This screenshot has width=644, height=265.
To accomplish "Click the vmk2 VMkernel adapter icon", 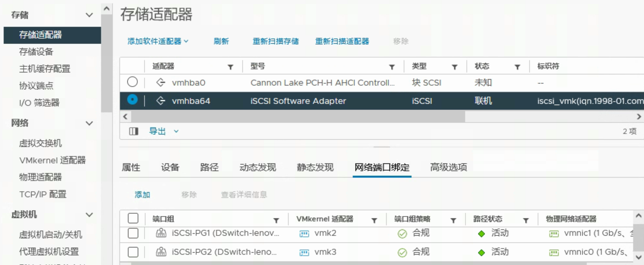I will pos(304,233).
